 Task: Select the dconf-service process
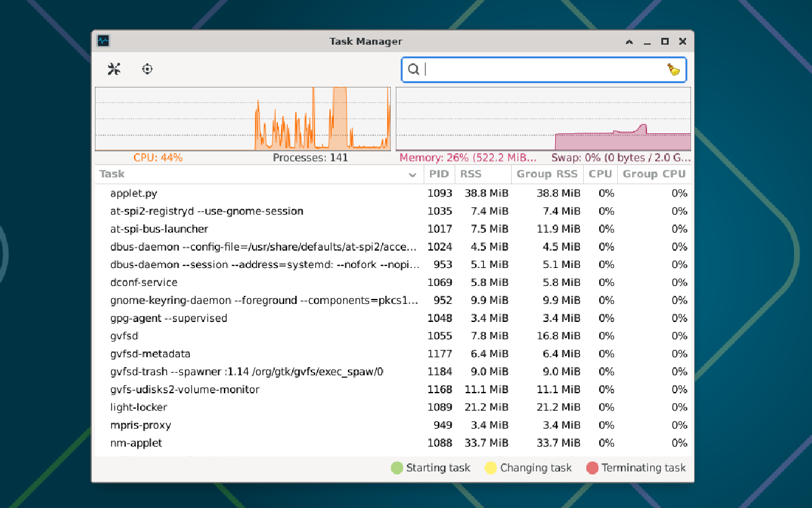tap(393, 283)
